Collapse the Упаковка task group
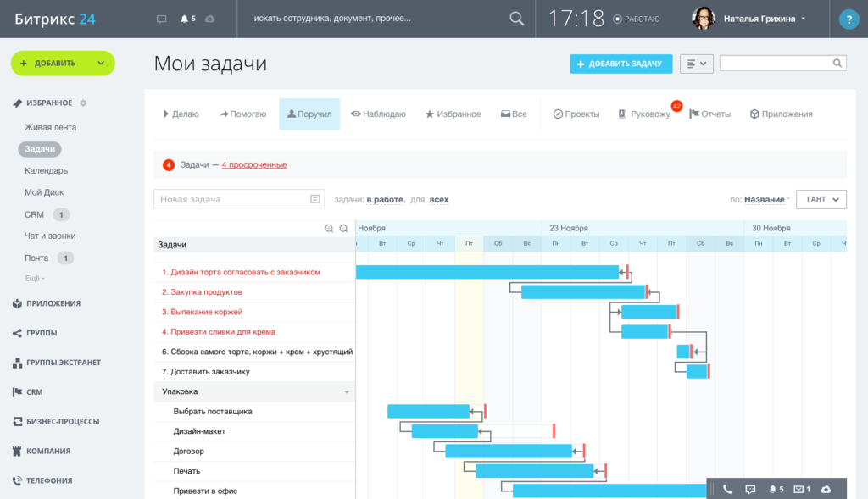The image size is (868, 499). tap(346, 392)
